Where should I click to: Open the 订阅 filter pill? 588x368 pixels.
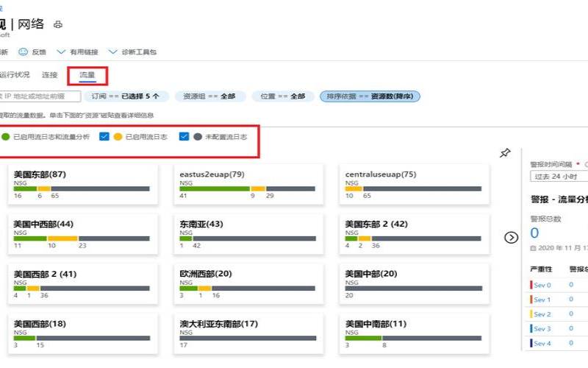coord(126,96)
